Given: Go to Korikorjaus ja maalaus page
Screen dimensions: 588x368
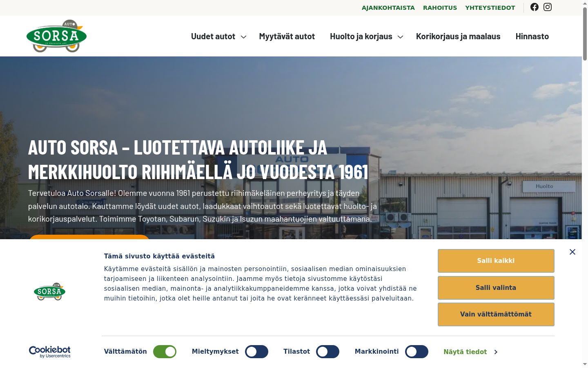Looking at the screenshot, I should click(458, 36).
